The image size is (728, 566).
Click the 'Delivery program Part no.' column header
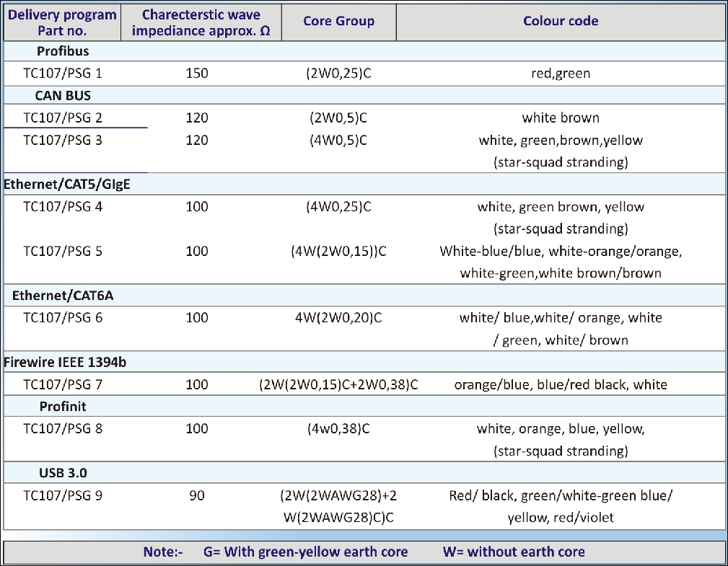point(62,22)
